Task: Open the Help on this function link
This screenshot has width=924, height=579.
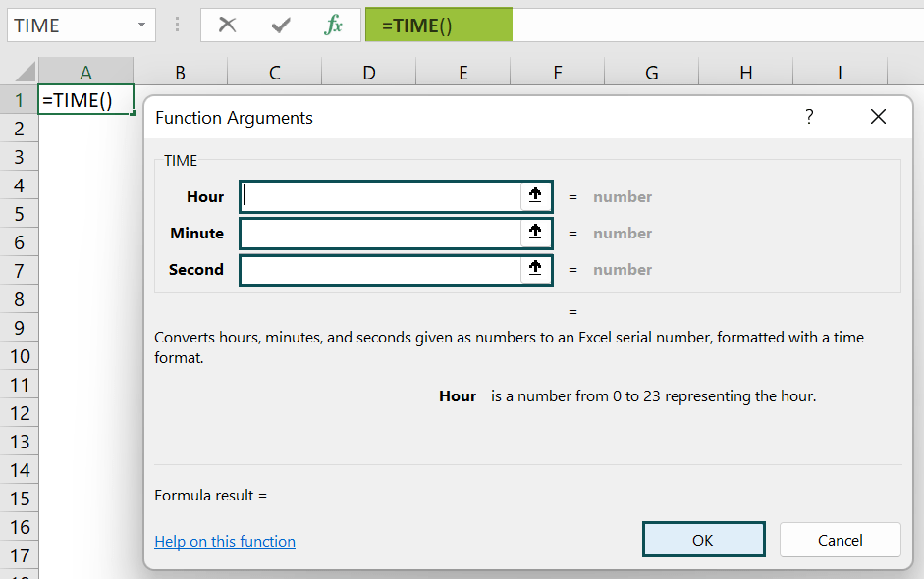Action: click(224, 541)
